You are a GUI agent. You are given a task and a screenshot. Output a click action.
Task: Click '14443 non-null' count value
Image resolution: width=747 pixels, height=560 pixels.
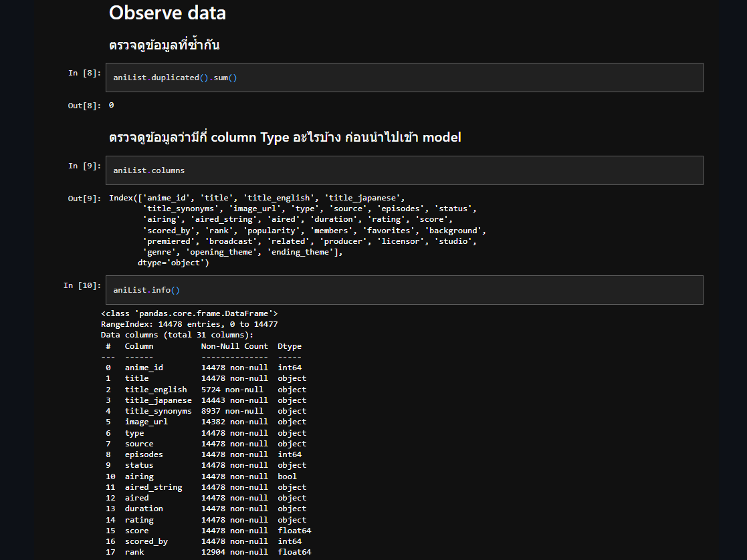pos(234,400)
